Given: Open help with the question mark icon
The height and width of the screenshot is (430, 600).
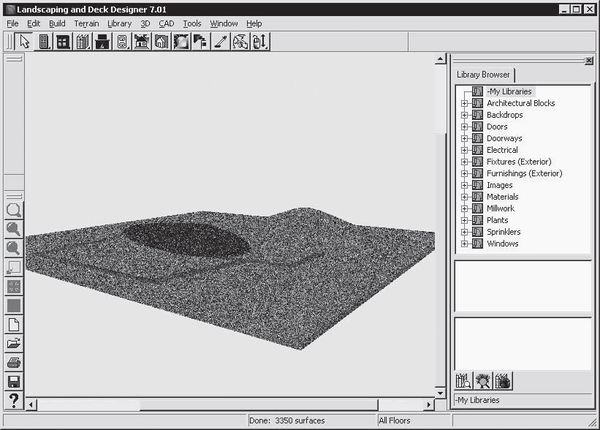Looking at the screenshot, I should click(x=15, y=401).
